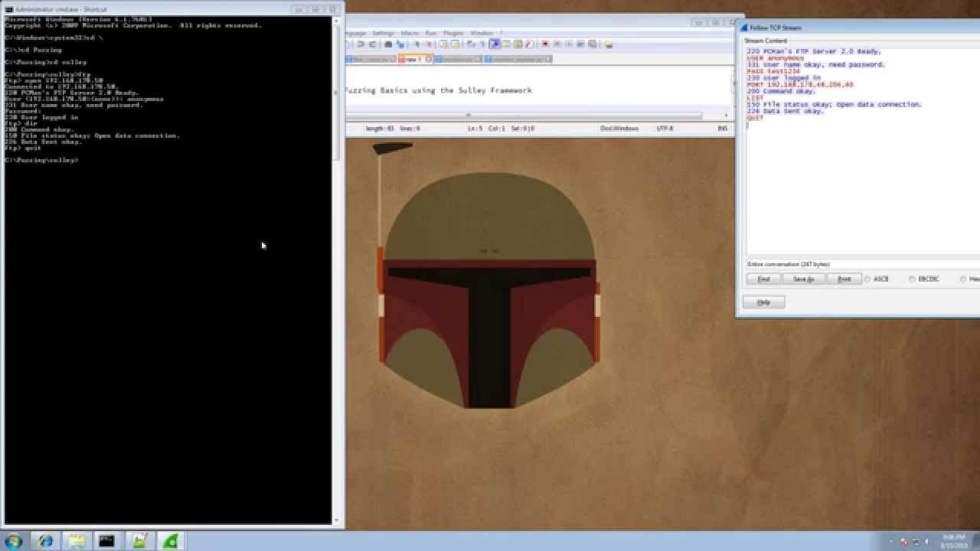Screen dimensions: 980x551
Task: Click 'USER anonymous' line in stream content
Action: (776, 58)
